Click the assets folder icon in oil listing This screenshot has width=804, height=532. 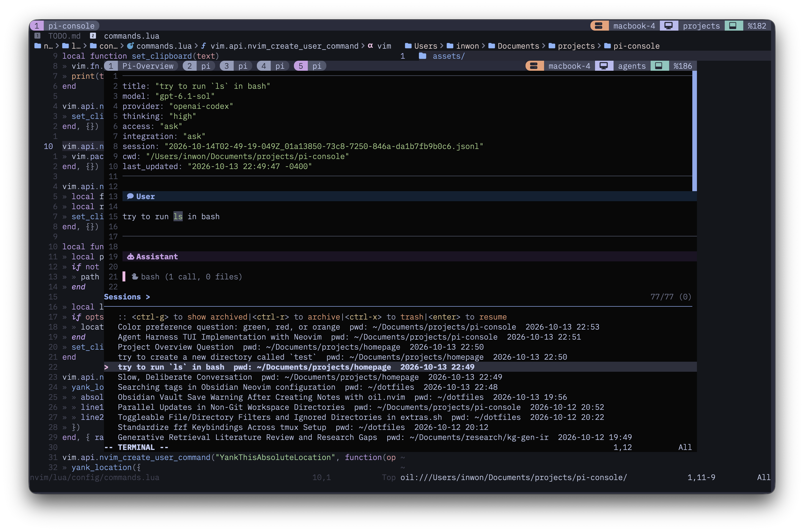[423, 56]
